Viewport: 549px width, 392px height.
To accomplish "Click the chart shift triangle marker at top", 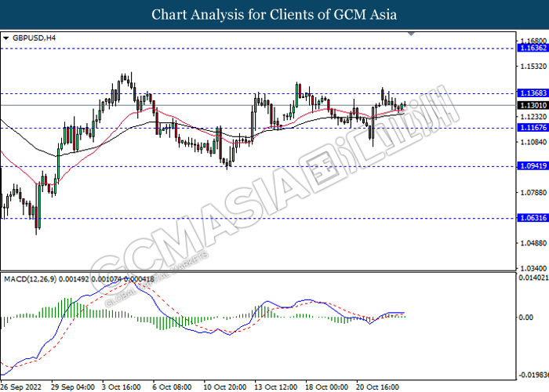I will click(x=412, y=34).
